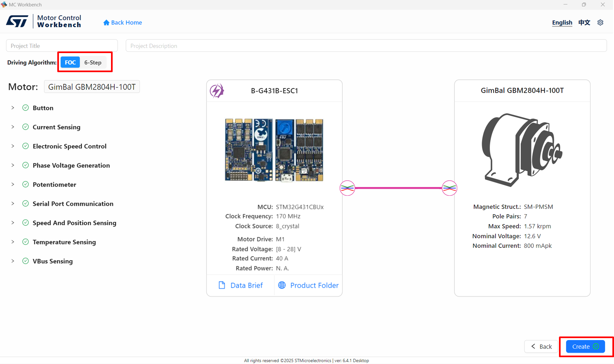Click the 170 MHz clock frequency value
Image resolution: width=614 pixels, height=364 pixels.
[288, 216]
